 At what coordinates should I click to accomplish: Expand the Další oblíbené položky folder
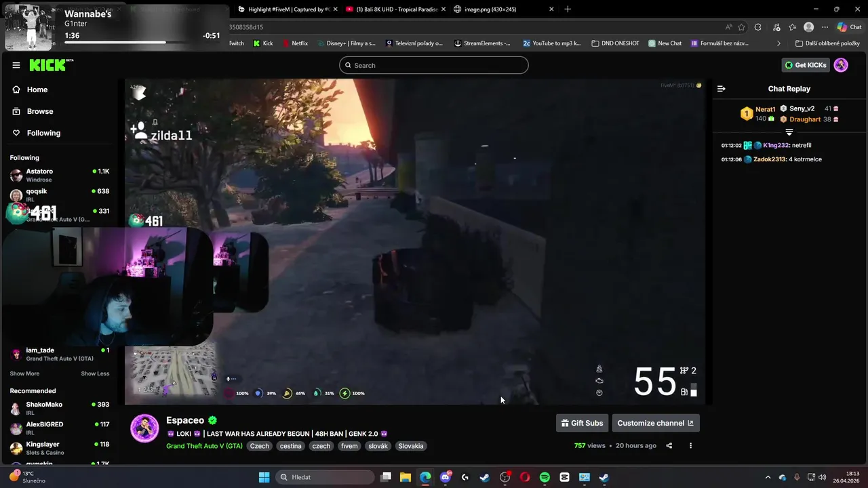pyautogui.click(x=827, y=43)
